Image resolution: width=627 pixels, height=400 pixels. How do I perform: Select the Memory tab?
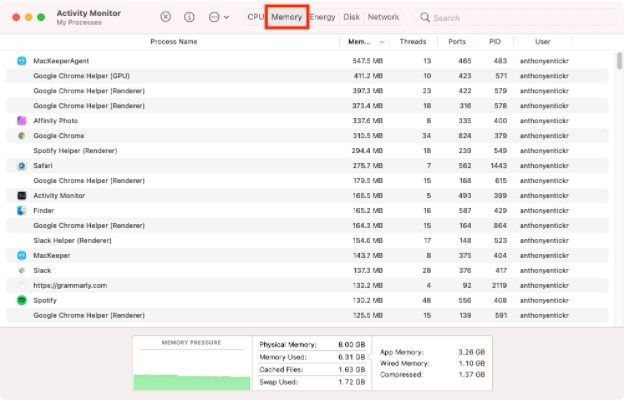point(287,17)
